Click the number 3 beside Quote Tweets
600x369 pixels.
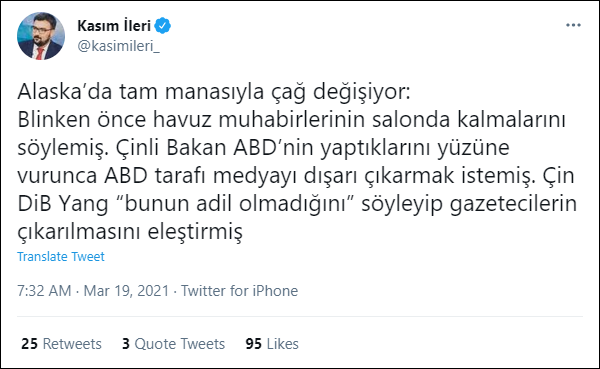coord(126,344)
